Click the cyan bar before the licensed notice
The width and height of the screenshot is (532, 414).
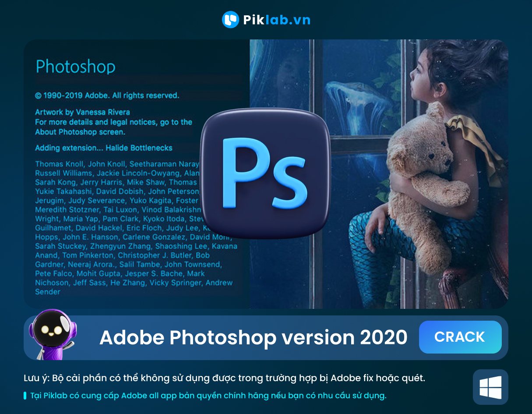point(25,396)
